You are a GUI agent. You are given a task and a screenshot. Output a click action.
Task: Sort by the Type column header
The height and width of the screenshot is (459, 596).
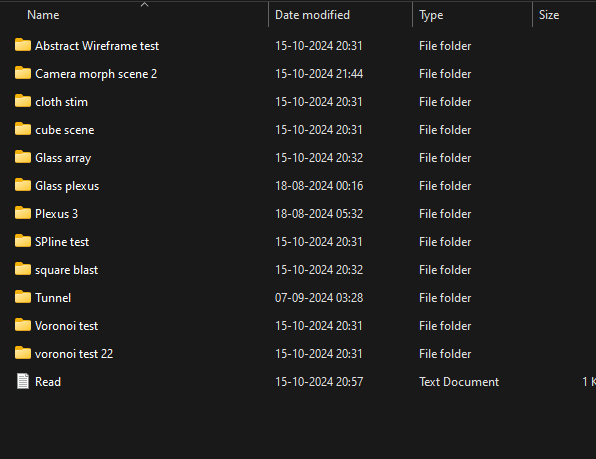[x=431, y=15]
